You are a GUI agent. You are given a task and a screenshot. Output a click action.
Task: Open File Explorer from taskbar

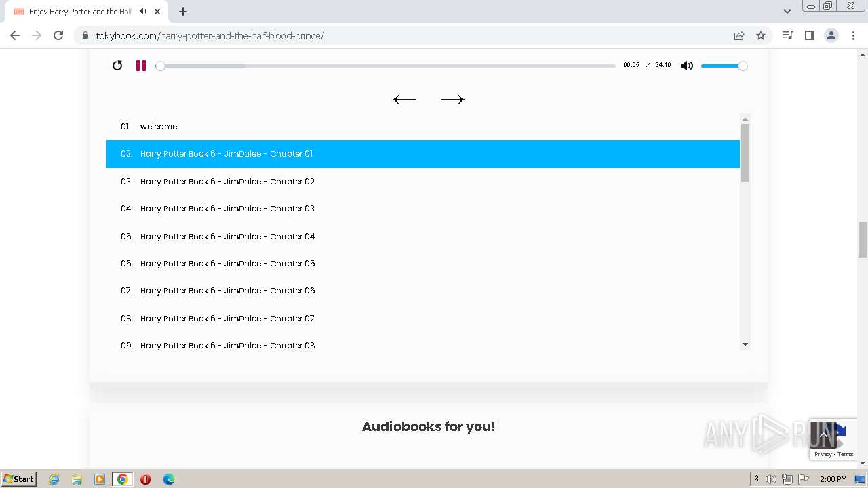(77, 479)
